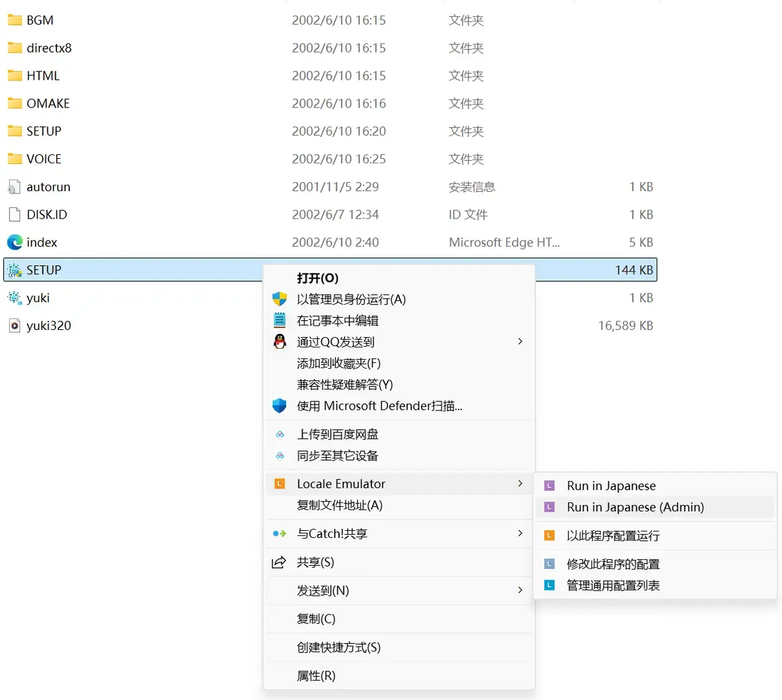Click purple icon beside Run in Japanese (Admin)
Screen dimensions: 782x700
click(x=549, y=507)
